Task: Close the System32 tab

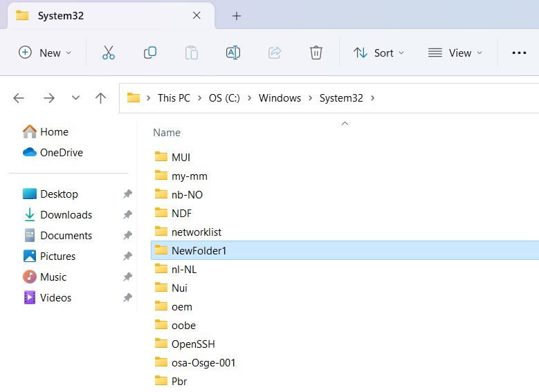Action: point(197,15)
